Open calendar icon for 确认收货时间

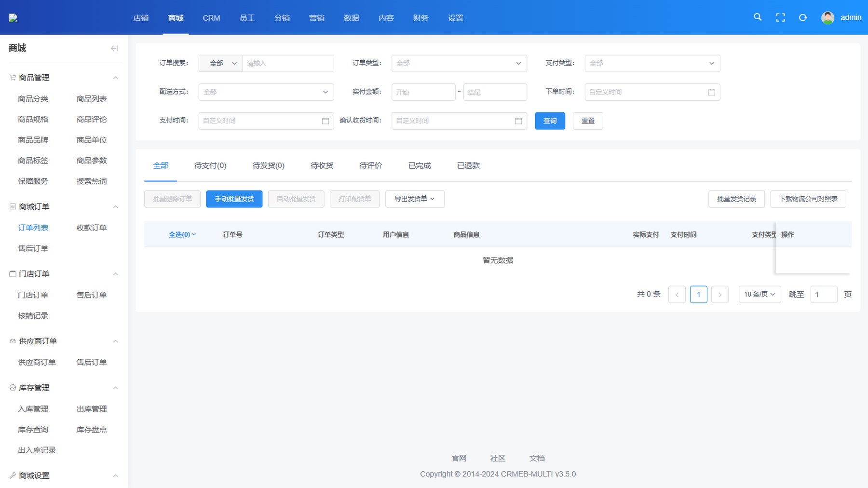click(x=518, y=121)
